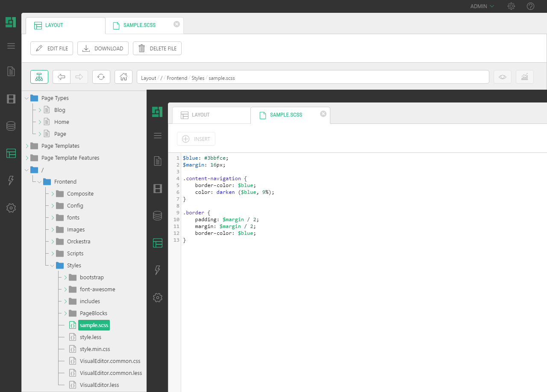Toggle the tree structure view button
This screenshot has width=547, height=392.
click(x=39, y=77)
